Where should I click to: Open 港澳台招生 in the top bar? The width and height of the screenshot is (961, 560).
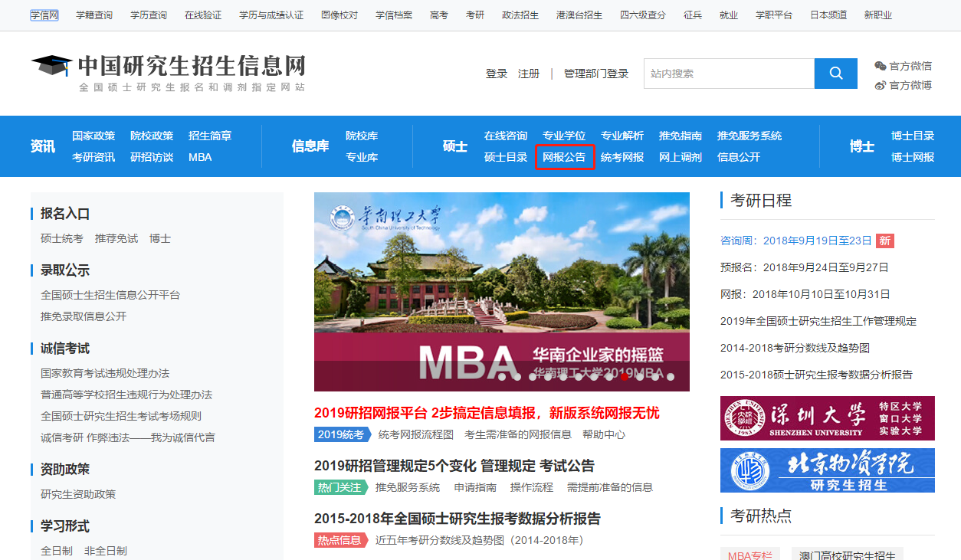pyautogui.click(x=579, y=15)
